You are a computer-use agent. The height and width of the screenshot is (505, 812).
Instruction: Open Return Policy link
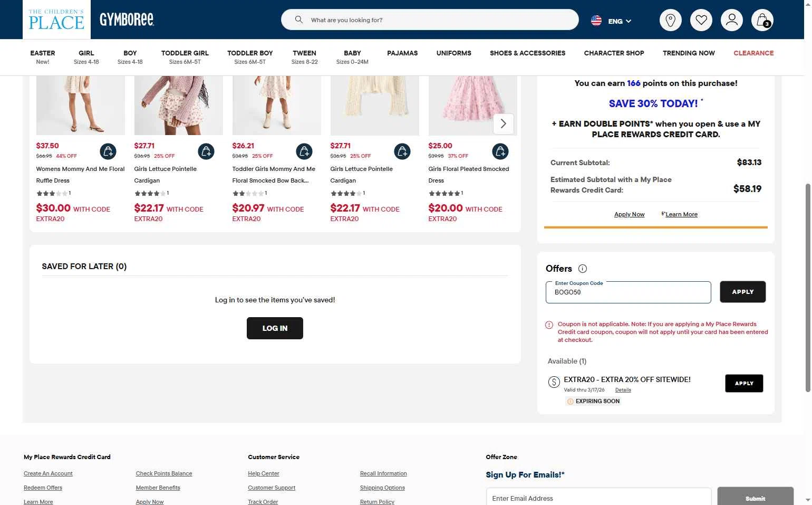(377, 501)
